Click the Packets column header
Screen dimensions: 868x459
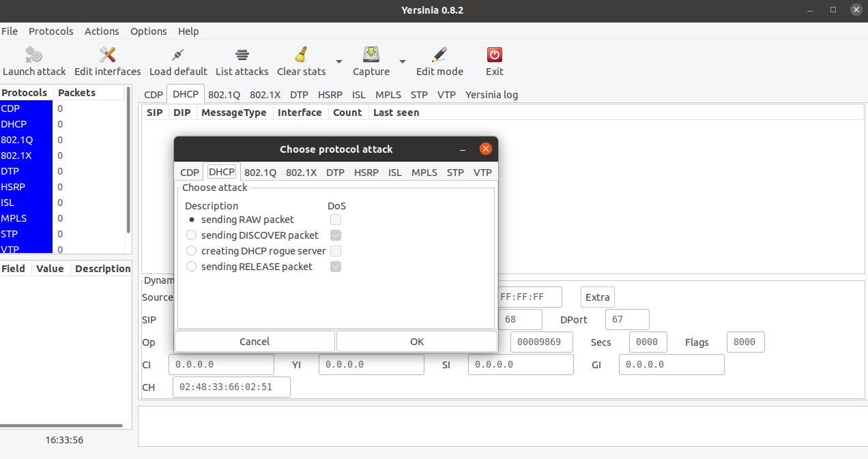pyautogui.click(x=89, y=93)
